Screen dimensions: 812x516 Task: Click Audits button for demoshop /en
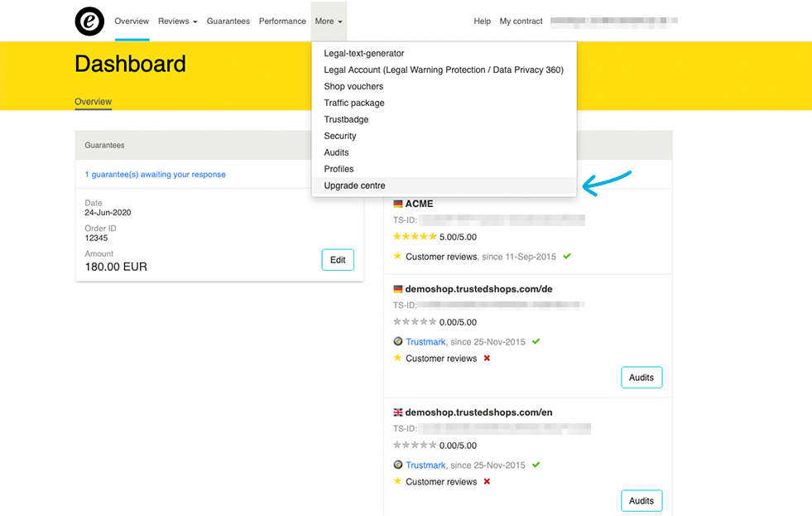[641, 501]
